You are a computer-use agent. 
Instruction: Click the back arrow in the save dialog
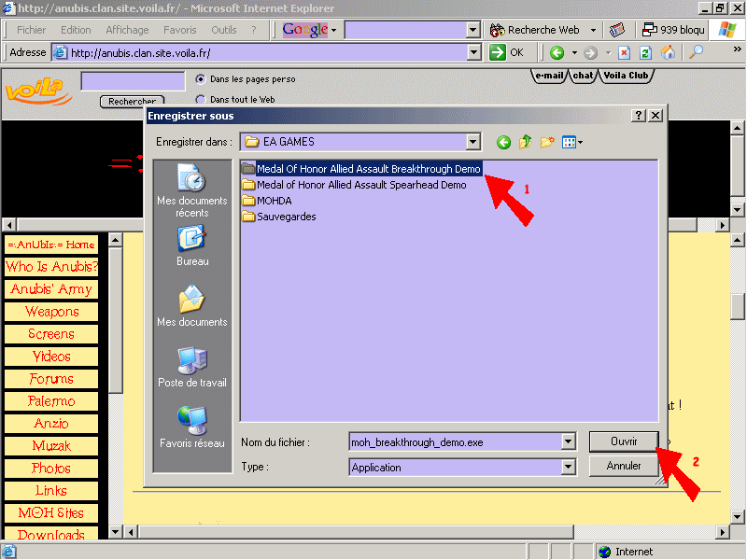[503, 142]
